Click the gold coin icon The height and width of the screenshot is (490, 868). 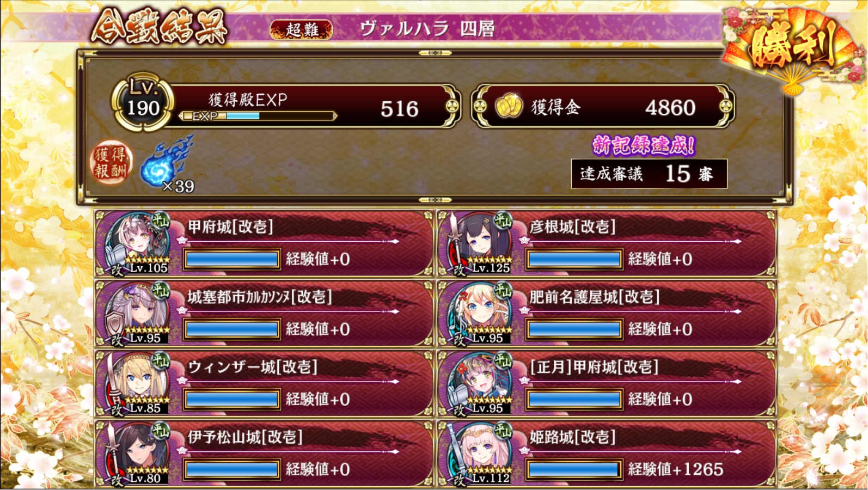click(509, 106)
